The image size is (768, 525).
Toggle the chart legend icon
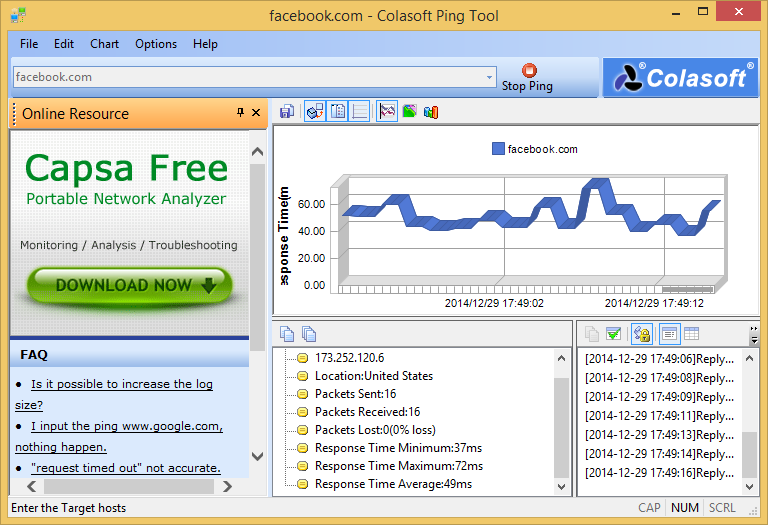(x=337, y=112)
